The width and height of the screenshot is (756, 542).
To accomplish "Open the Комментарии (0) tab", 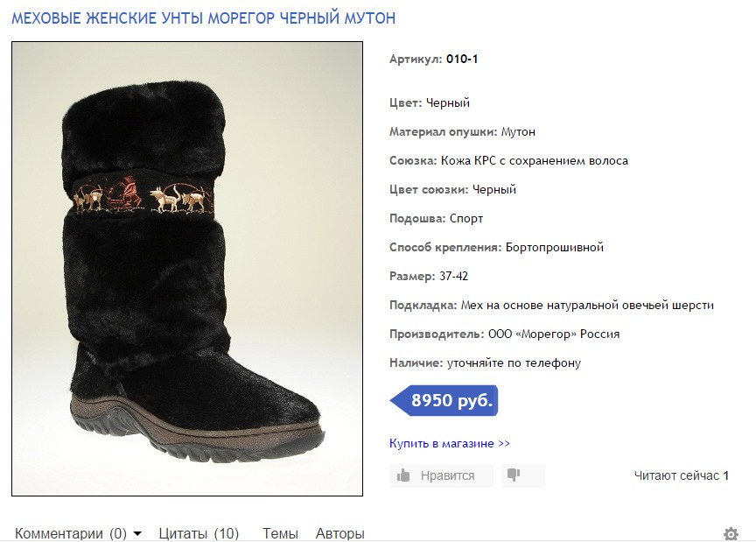I will [x=71, y=533].
